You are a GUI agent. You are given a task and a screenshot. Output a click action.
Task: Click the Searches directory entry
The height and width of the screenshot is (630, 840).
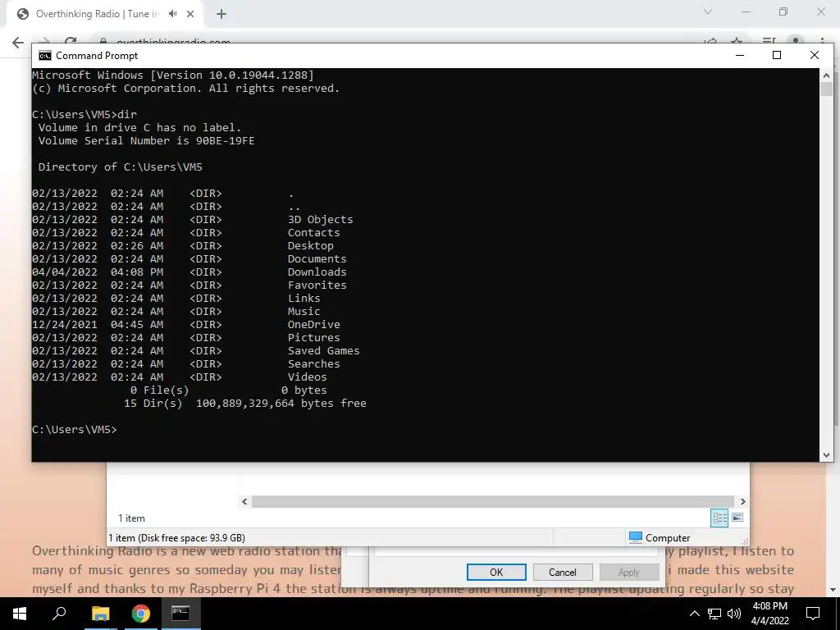point(314,364)
